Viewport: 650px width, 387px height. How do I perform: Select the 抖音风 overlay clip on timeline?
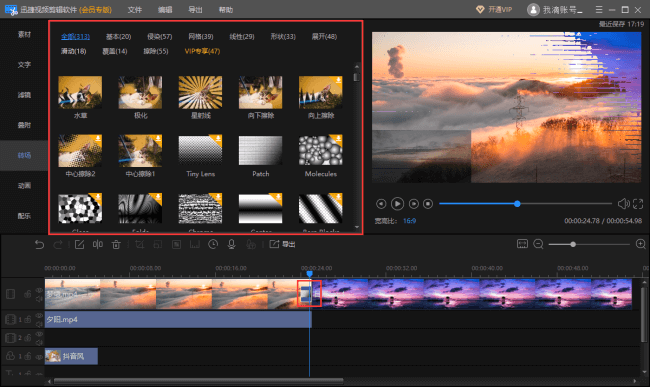(x=71, y=356)
